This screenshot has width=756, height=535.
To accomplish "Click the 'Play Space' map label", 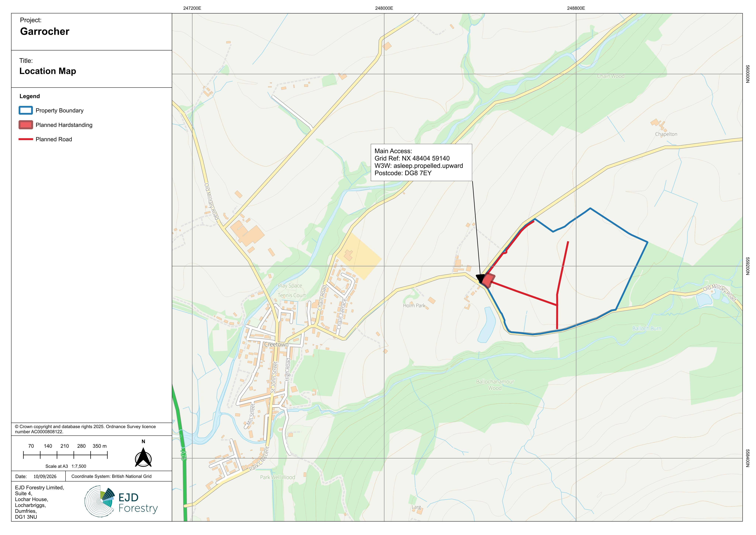I will pyautogui.click(x=290, y=286).
